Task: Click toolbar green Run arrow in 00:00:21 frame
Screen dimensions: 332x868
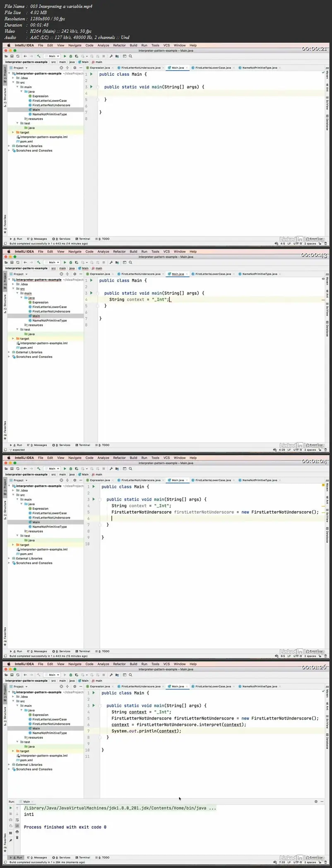Action: 65,56
